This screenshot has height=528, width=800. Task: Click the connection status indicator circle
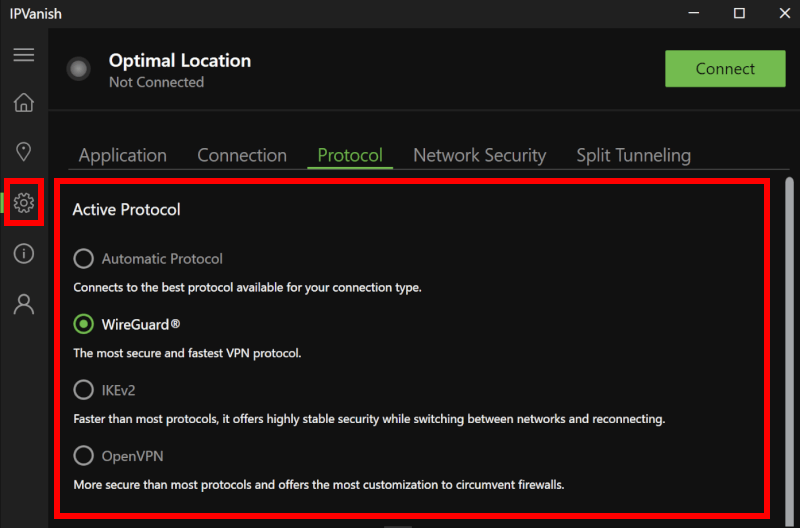pyautogui.click(x=79, y=69)
